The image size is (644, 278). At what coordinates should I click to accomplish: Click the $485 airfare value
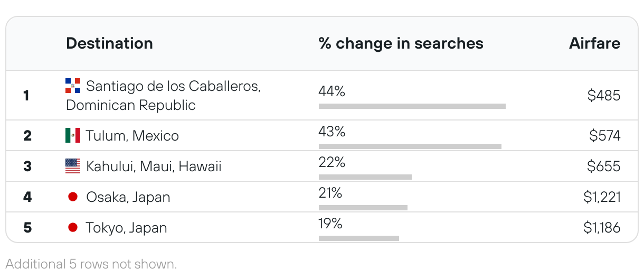pos(604,96)
